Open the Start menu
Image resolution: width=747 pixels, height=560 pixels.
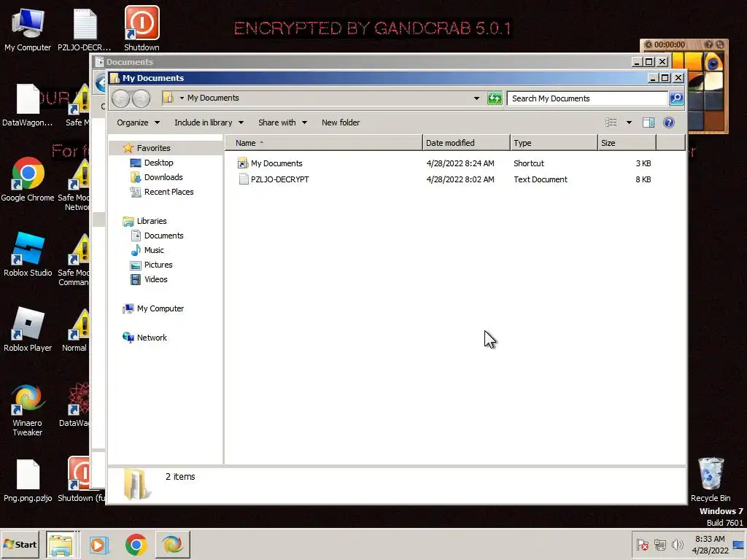pyautogui.click(x=20, y=544)
